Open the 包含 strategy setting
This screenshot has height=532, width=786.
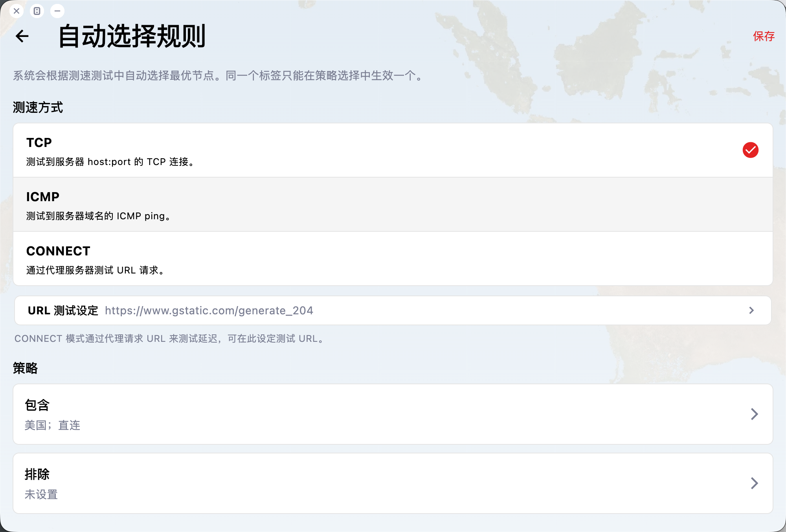click(37, 405)
